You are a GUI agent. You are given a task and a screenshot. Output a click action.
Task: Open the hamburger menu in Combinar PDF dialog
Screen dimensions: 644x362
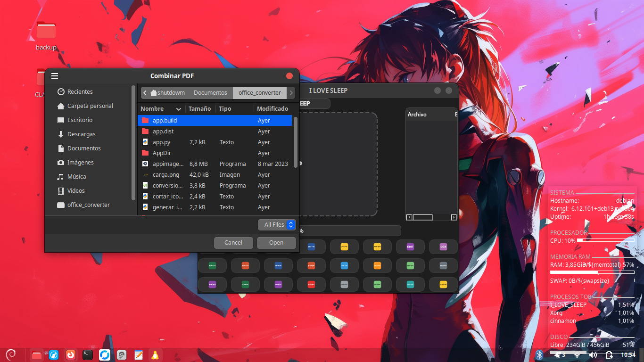coord(55,76)
